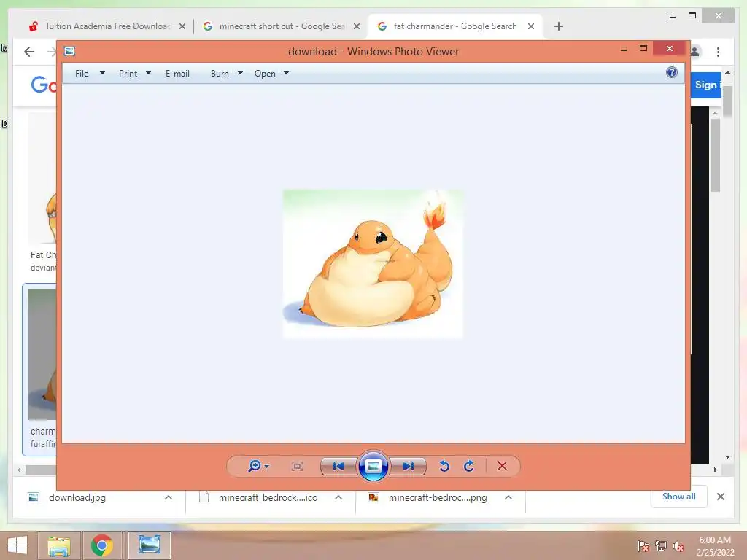Close the minecraft short cut tab

[x=356, y=26]
